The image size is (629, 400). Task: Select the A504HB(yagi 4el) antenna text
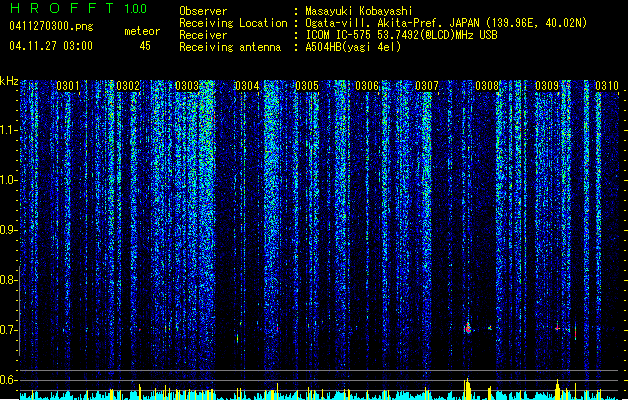353,47
